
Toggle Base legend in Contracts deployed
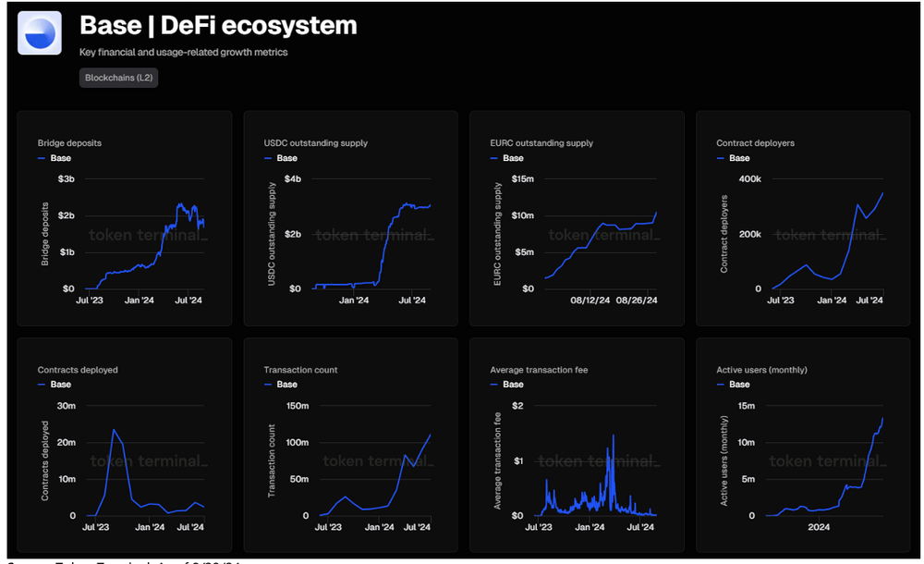[55, 385]
